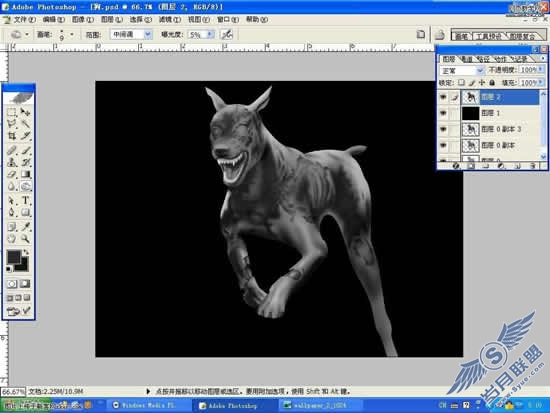Select the Rectangular Marquee tool
This screenshot has height=413, width=550.
point(12,112)
